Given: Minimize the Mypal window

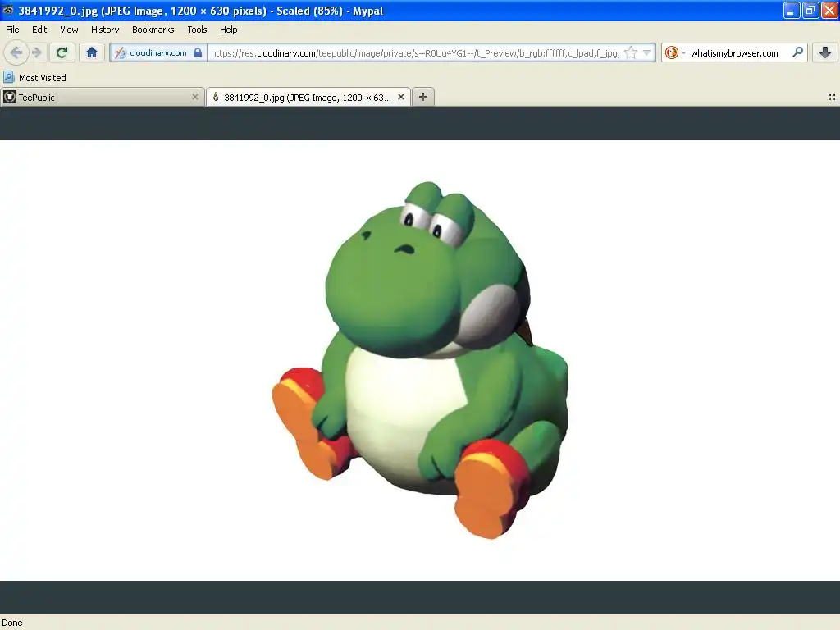Looking at the screenshot, I should 792,10.
